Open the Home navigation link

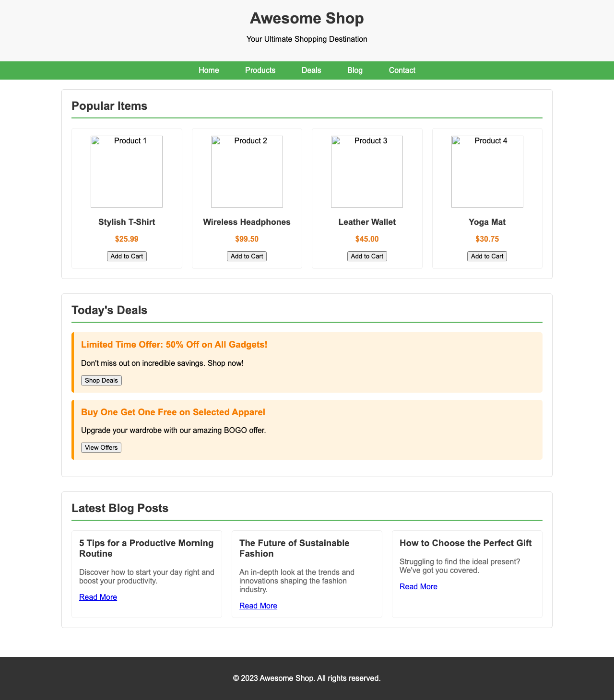[209, 70]
